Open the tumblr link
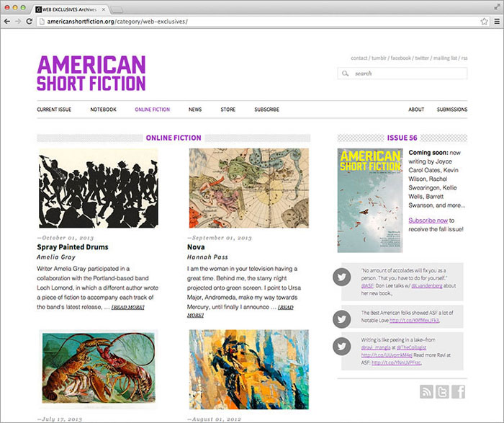 click(x=379, y=58)
